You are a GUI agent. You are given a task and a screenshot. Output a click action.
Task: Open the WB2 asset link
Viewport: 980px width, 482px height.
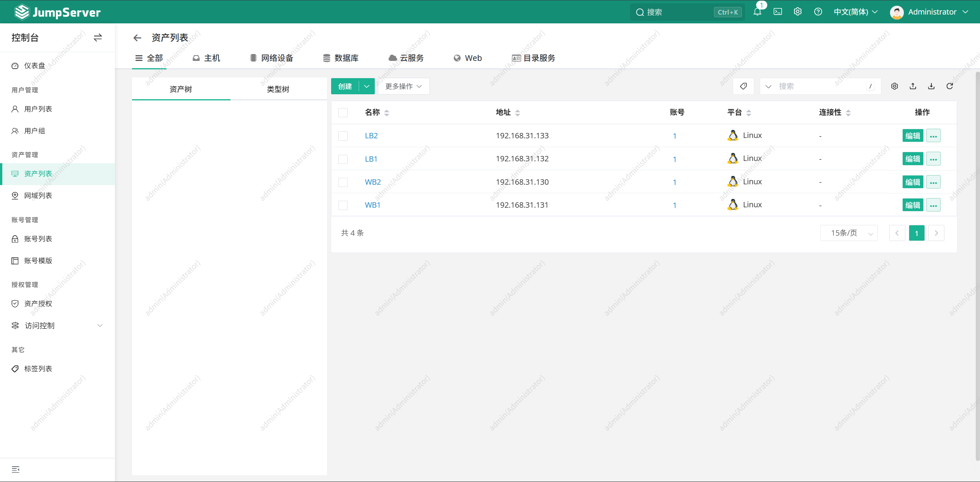click(x=373, y=182)
